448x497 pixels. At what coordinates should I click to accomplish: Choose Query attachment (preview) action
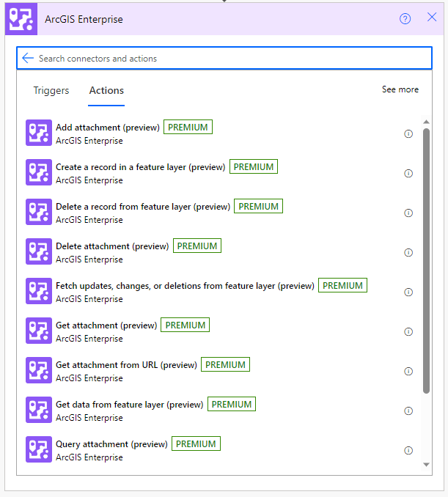pyautogui.click(x=111, y=444)
